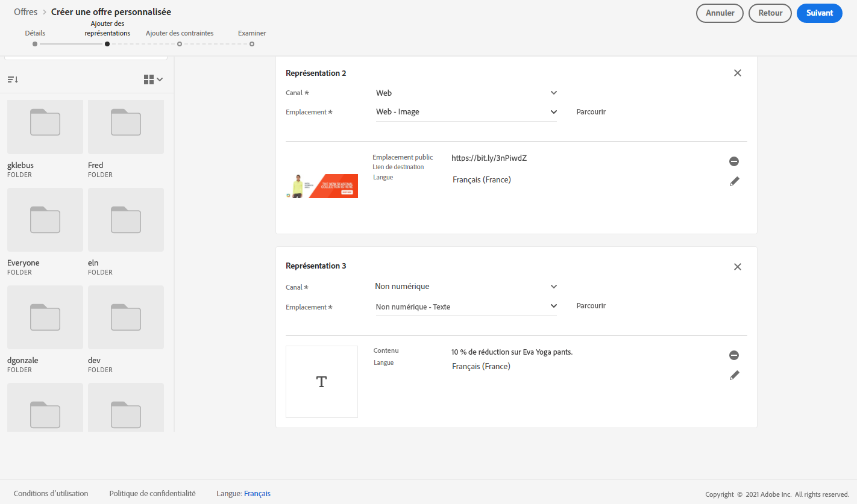The height and width of the screenshot is (504, 857).
Task: Expand the Web - Image placement dropdown
Action: coord(466,112)
